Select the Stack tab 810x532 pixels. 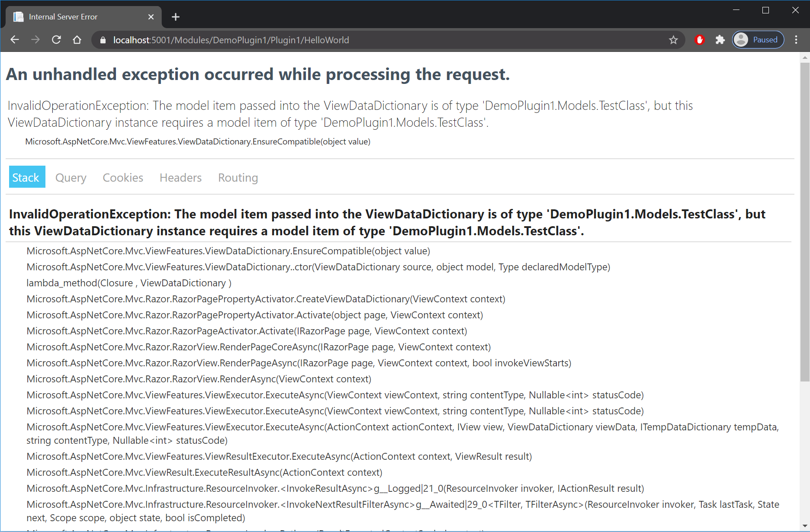click(x=27, y=177)
